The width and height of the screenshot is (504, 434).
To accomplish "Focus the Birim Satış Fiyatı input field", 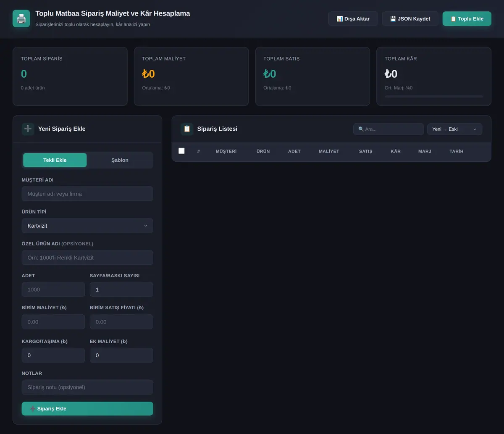I will [121, 322].
